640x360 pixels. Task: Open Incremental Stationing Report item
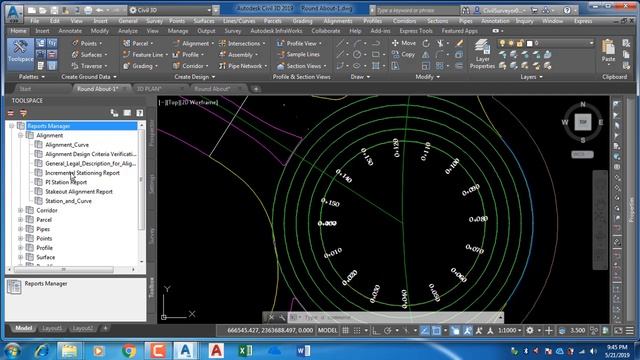click(x=82, y=173)
